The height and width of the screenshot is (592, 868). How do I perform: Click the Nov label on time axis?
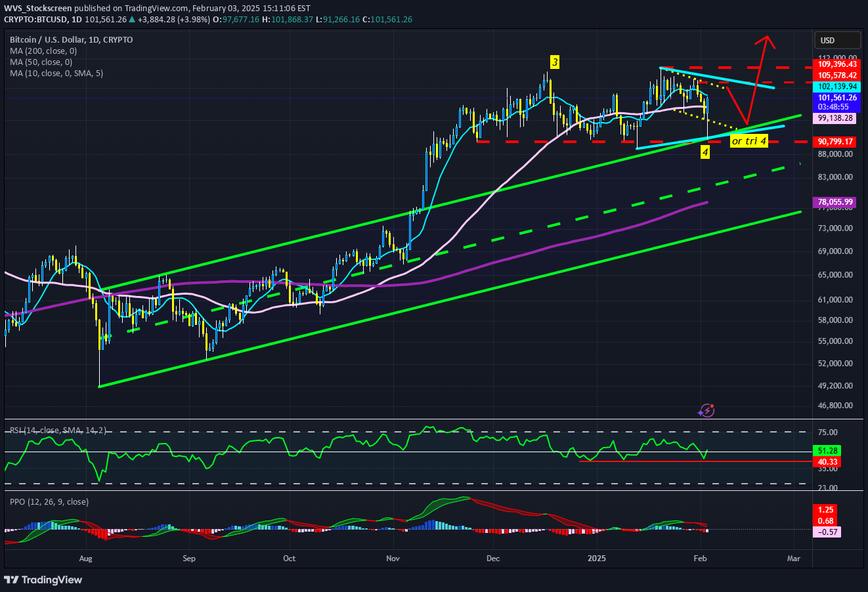(393, 559)
